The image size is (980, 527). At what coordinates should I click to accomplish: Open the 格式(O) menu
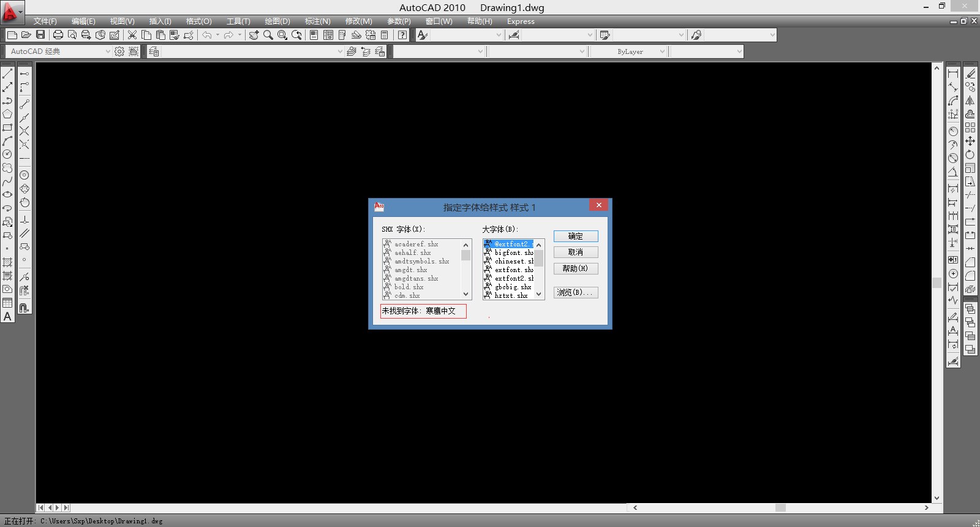tap(198, 21)
